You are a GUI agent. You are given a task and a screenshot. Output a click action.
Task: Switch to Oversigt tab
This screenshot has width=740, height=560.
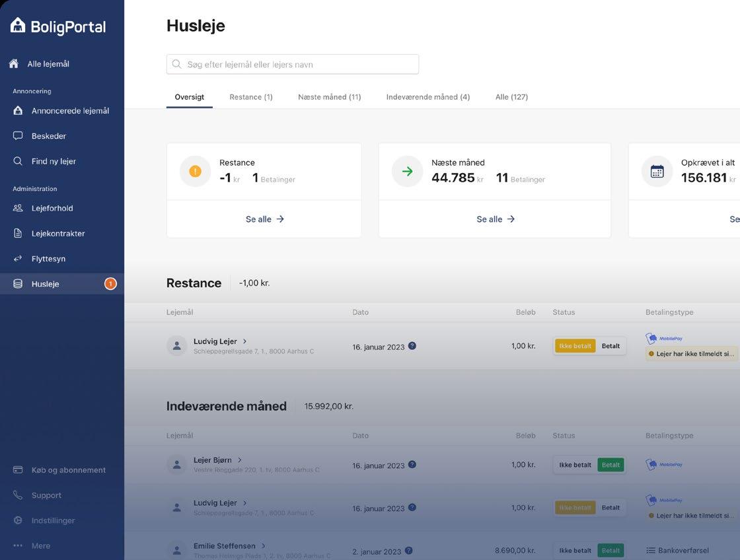tap(189, 97)
